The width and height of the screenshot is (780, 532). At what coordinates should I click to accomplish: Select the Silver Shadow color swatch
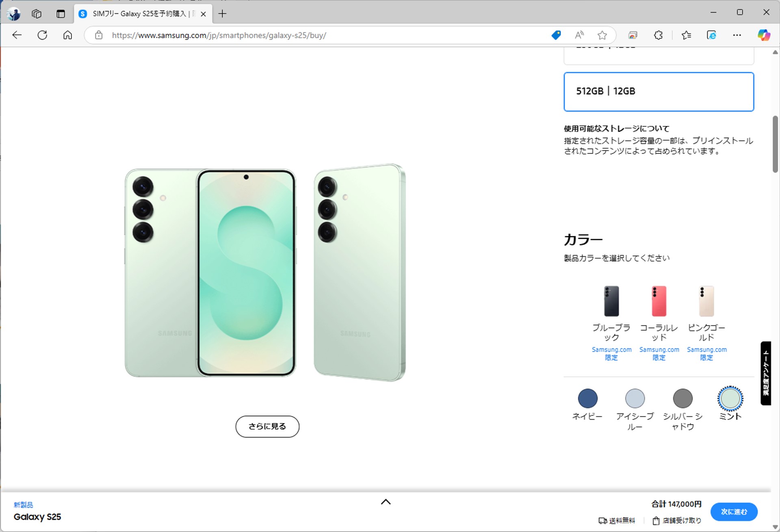[682, 398]
